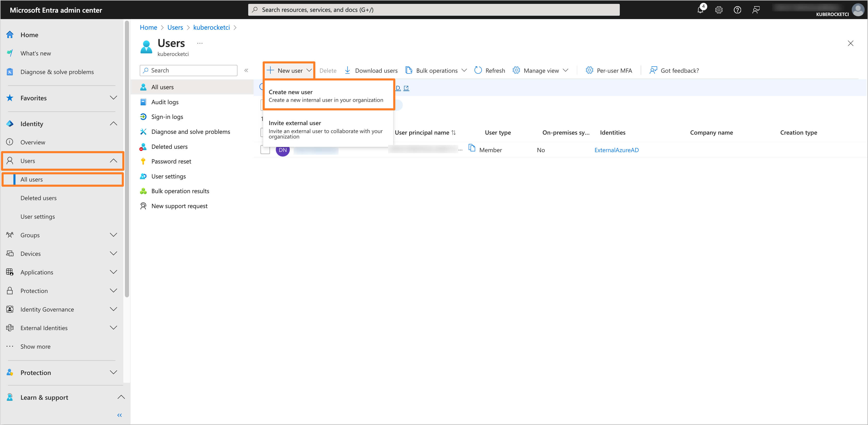Click the Refresh toolbar button
This screenshot has height=425, width=868.
(489, 70)
